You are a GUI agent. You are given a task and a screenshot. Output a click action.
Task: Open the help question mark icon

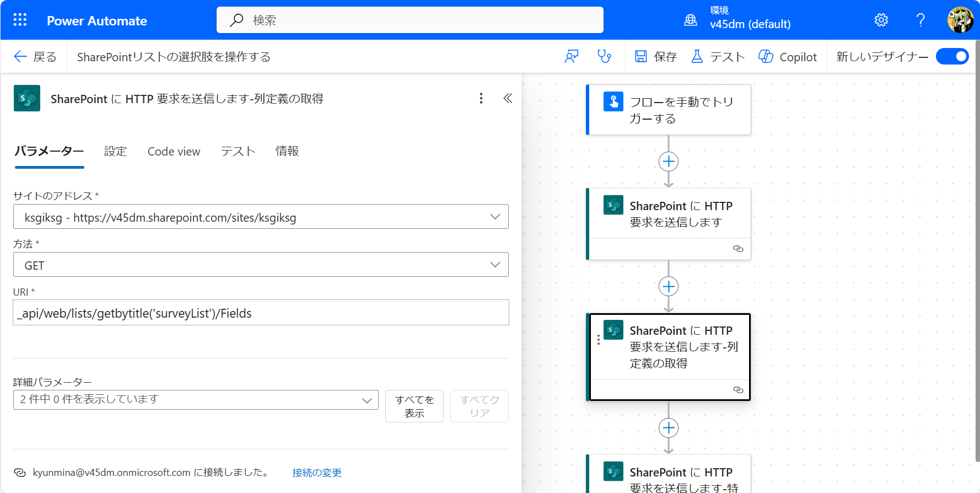(x=920, y=20)
